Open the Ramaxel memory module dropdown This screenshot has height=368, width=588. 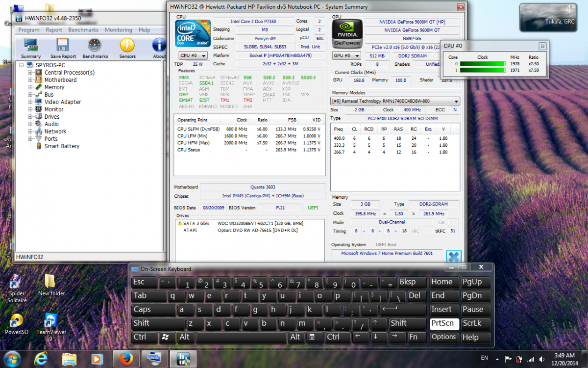click(x=395, y=101)
